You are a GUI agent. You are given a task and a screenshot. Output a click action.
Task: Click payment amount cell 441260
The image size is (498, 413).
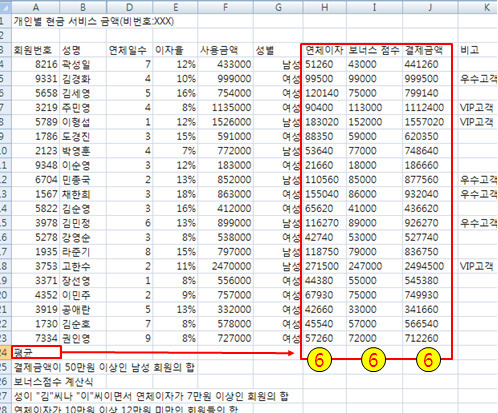tap(430, 64)
